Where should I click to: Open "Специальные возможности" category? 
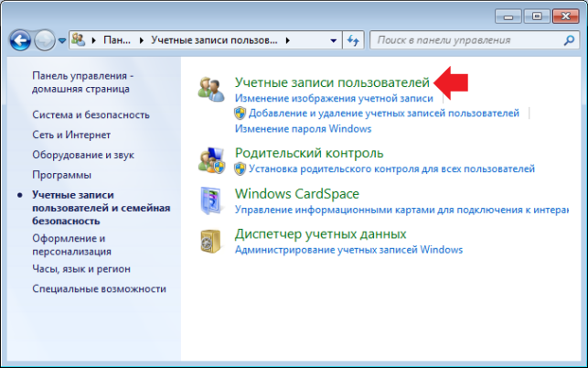click(99, 288)
